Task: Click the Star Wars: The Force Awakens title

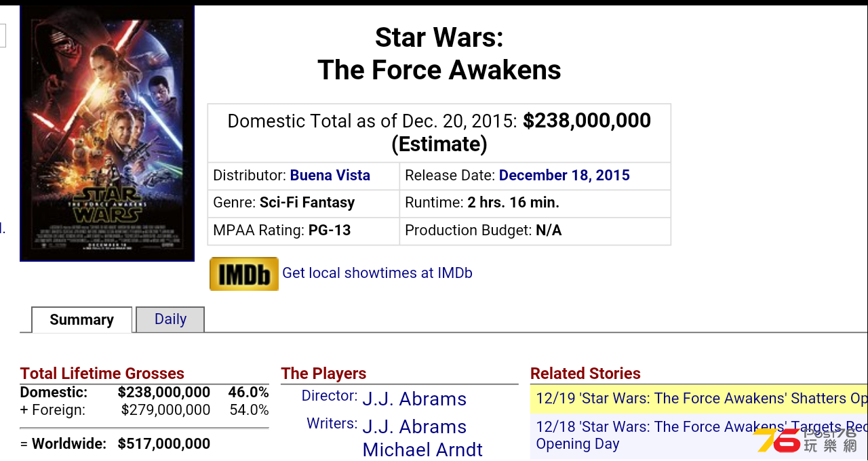Action: pos(439,54)
